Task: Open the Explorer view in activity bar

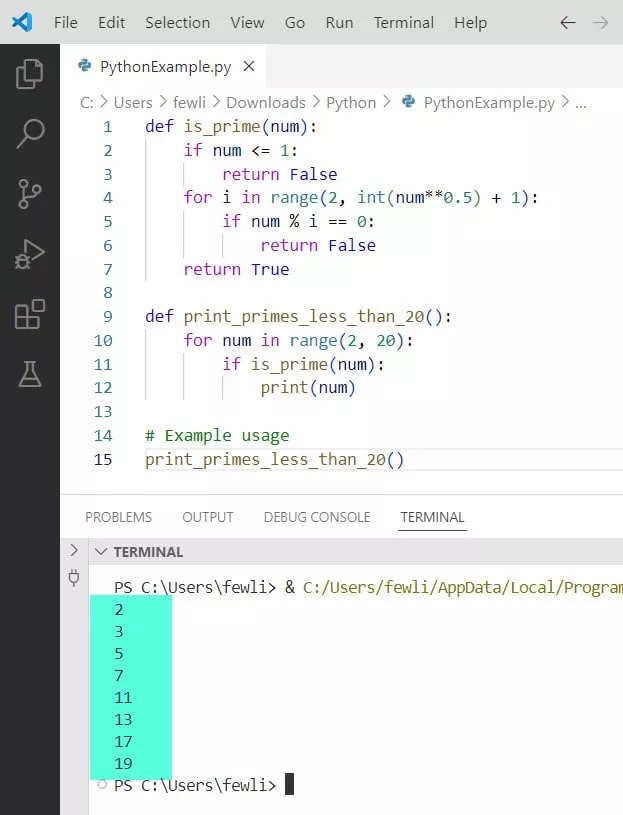Action: (x=30, y=74)
